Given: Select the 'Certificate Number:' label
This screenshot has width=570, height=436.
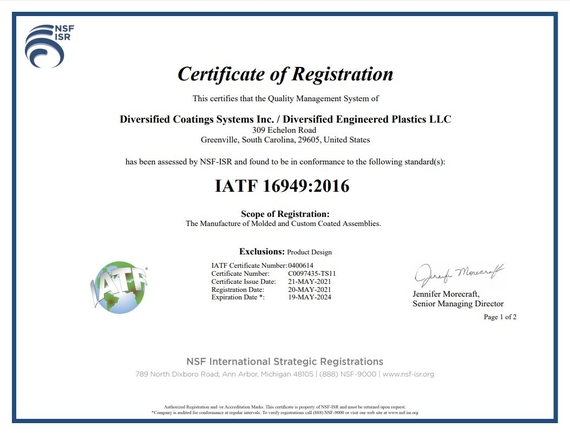Looking at the screenshot, I should click(x=240, y=273).
